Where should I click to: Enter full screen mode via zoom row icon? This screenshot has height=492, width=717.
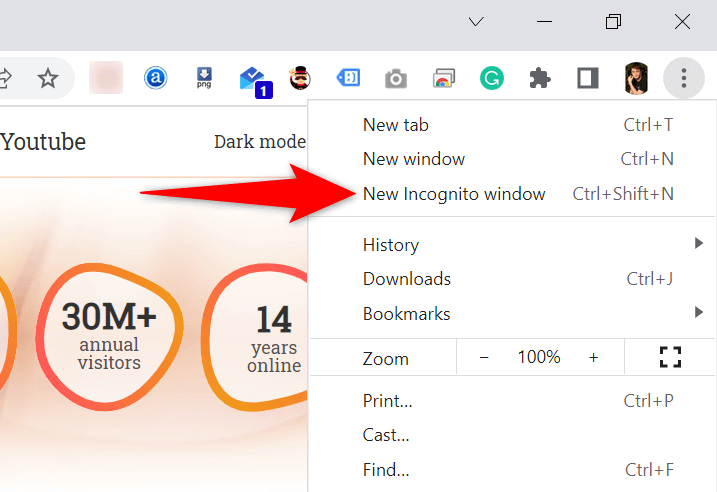(670, 358)
